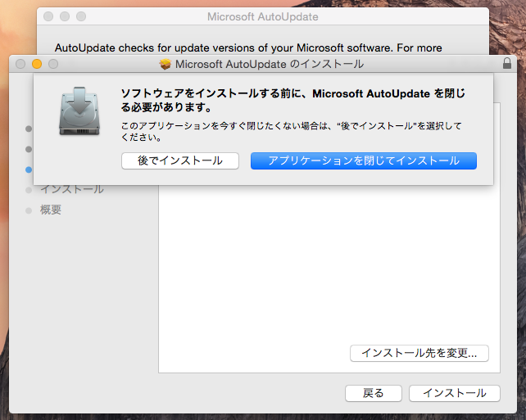
Task: Select the インストール step in sidebar
Action: [x=72, y=190]
